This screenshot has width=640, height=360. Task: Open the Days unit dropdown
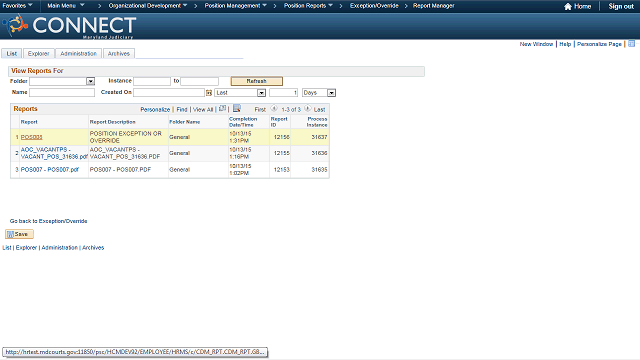click(331, 93)
